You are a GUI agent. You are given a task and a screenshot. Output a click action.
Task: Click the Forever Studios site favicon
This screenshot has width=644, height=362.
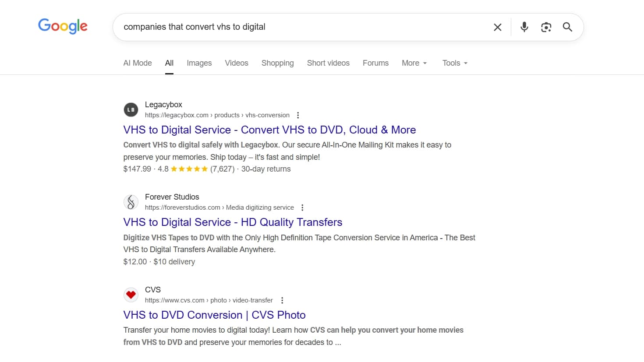point(131,202)
